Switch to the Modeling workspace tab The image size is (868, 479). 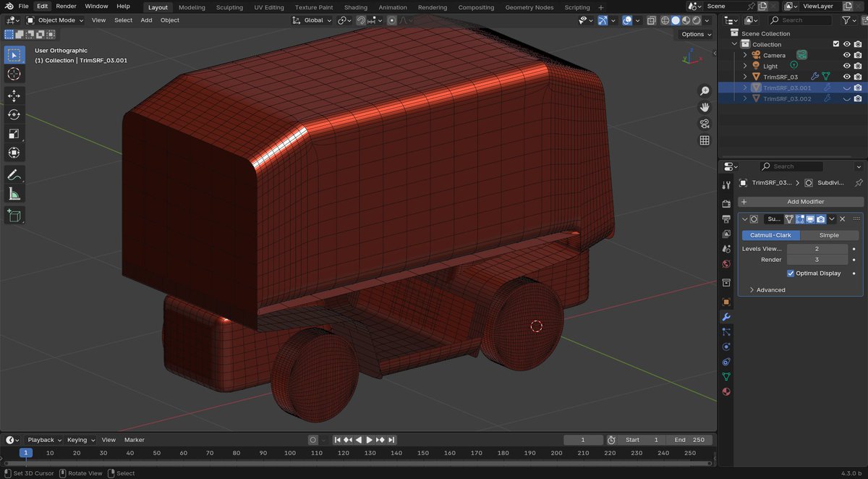tap(192, 7)
